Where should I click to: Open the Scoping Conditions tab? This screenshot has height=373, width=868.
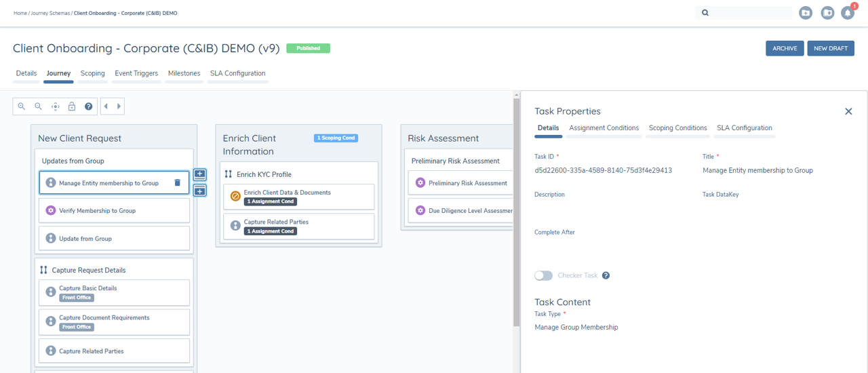pyautogui.click(x=677, y=127)
